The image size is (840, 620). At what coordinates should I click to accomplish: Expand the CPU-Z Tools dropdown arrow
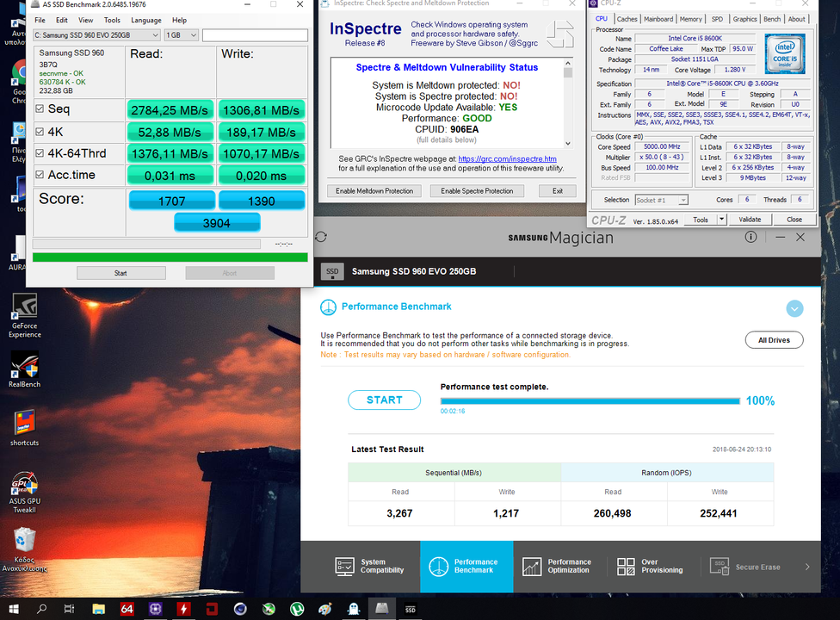[x=721, y=220]
